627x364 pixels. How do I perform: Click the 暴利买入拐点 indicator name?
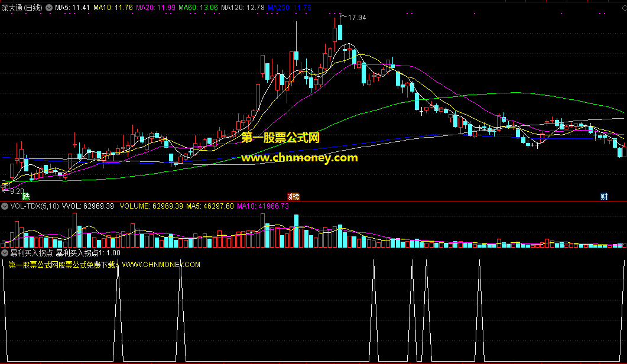[x=31, y=253]
